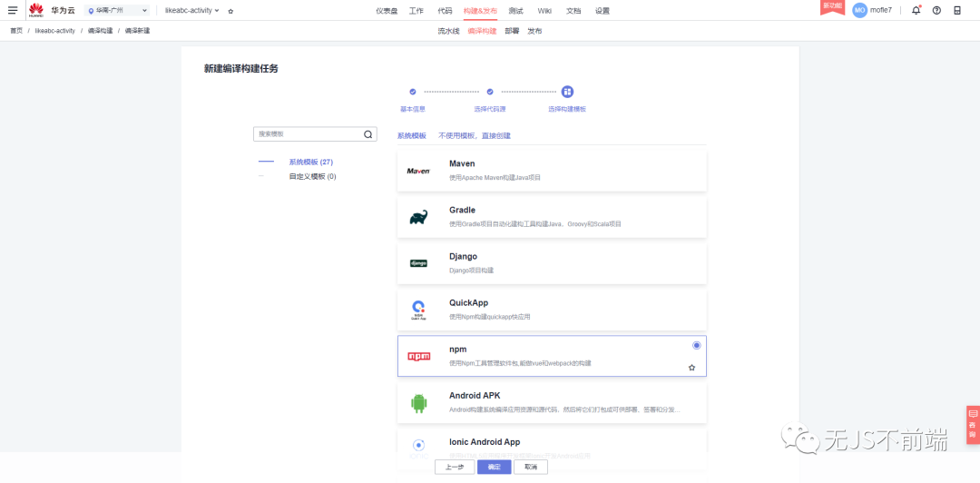The width and height of the screenshot is (980, 483).
Task: Select the npm template radio button
Action: pos(697,345)
